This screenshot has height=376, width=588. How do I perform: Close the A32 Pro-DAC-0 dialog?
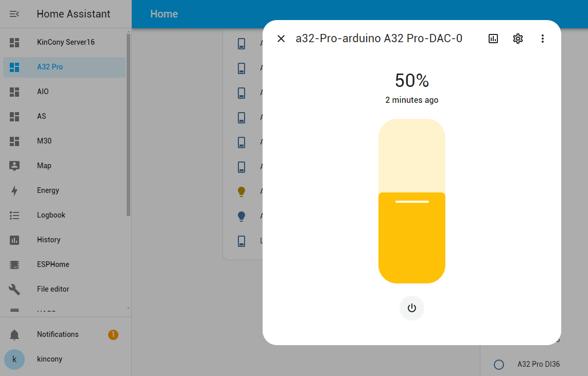pos(281,39)
